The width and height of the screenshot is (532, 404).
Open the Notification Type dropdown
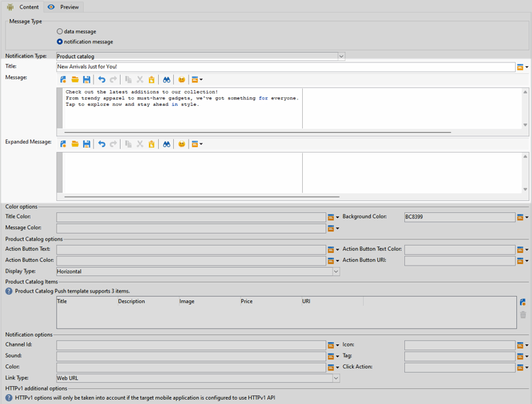tap(341, 56)
